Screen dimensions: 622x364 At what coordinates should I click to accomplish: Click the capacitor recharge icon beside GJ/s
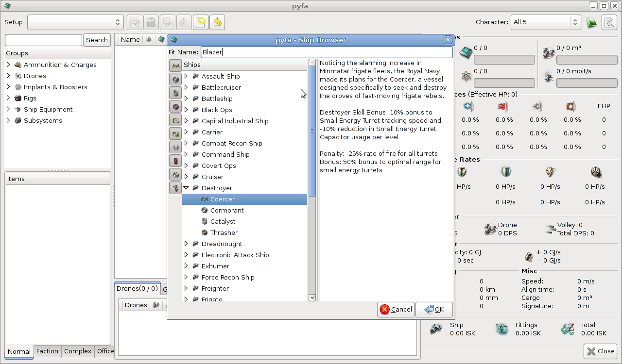pyautogui.click(x=529, y=256)
